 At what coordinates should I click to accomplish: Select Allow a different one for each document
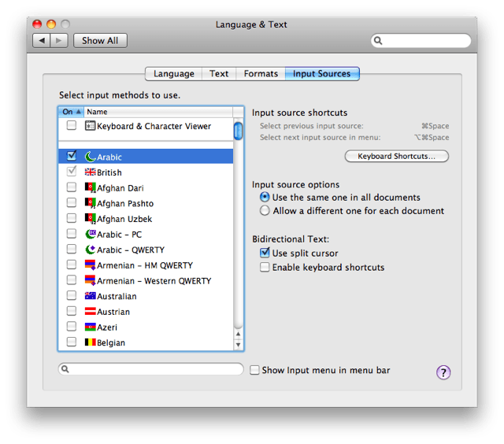pyautogui.click(x=265, y=211)
